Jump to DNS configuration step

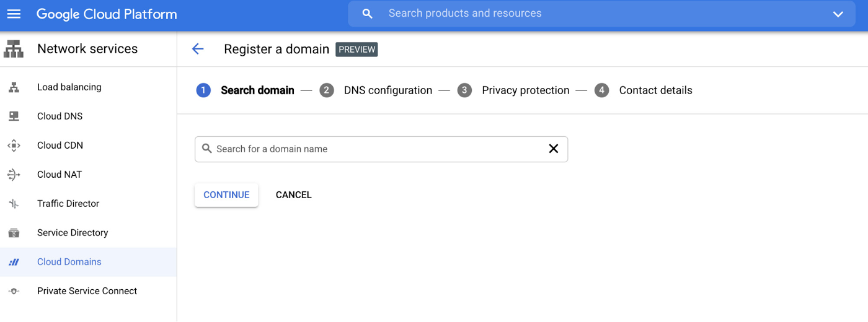point(387,90)
